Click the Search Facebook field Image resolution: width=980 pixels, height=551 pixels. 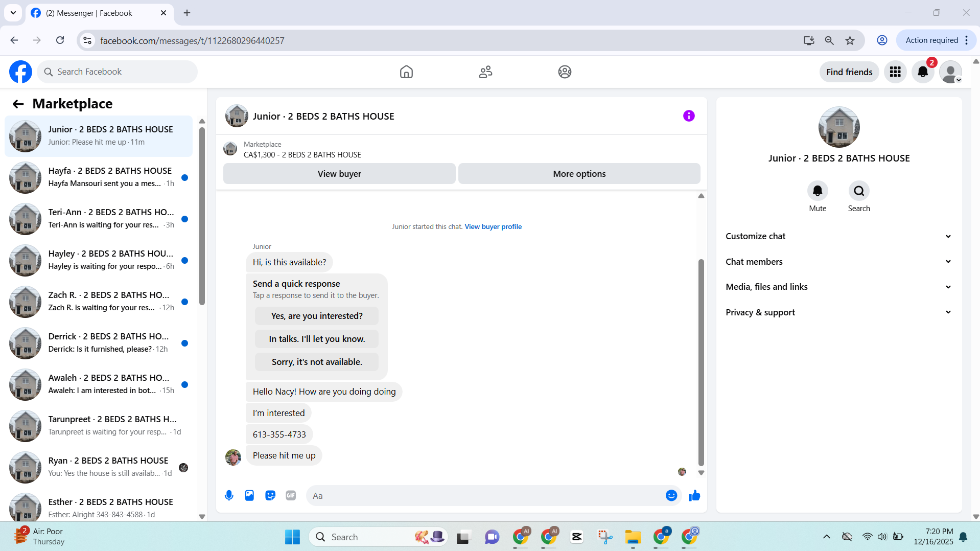tap(117, 72)
